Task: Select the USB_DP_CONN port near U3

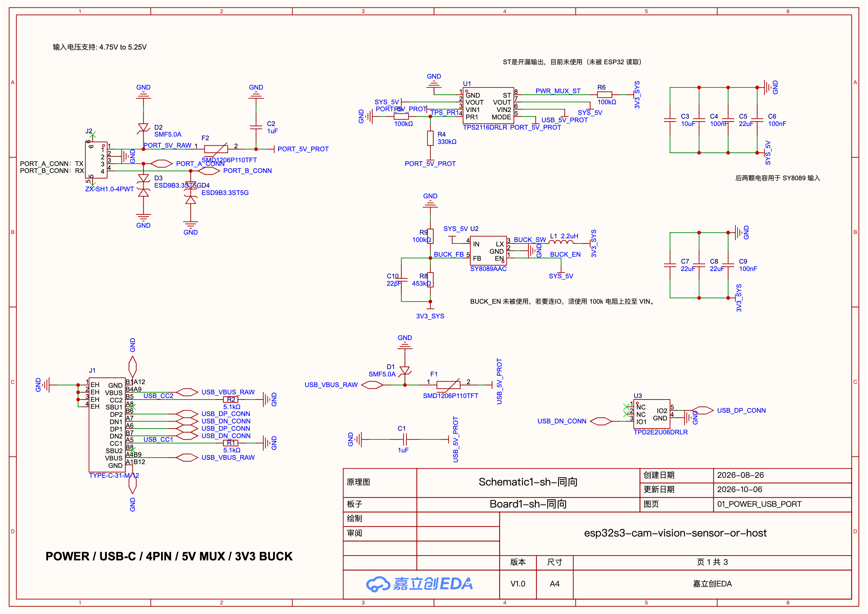Action: coord(703,411)
